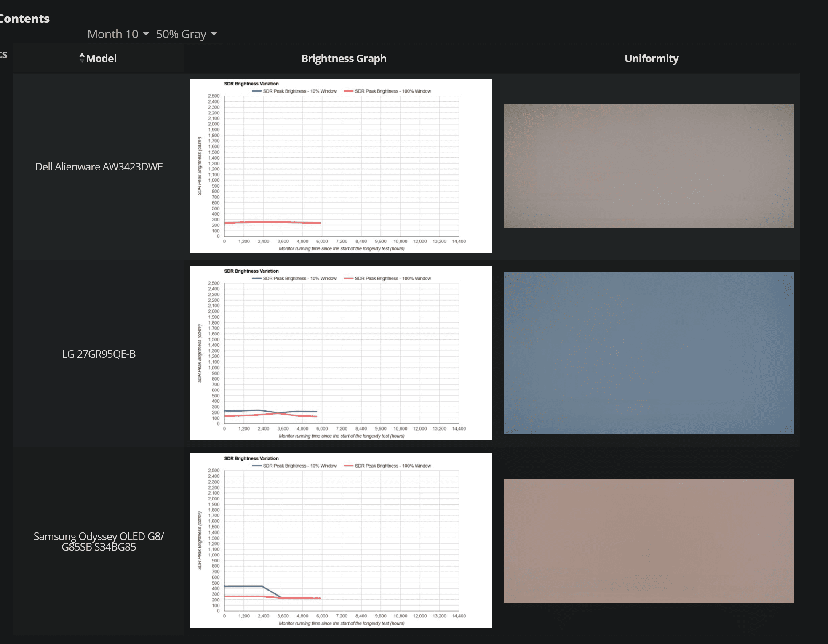The image size is (828, 644).
Task: Open the LG 27GR95QE-B blue uniformity photo
Action: (649, 353)
